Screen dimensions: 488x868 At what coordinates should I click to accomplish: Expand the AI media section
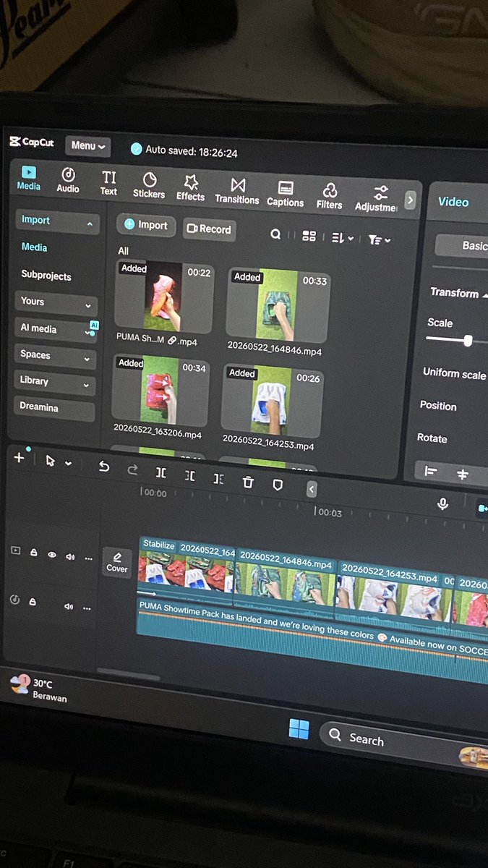[56, 329]
